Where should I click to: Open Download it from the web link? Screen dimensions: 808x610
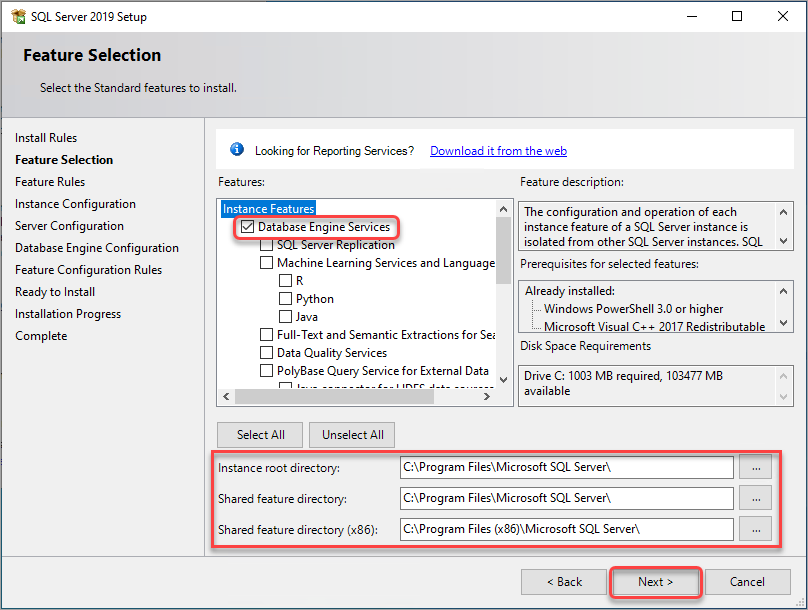coord(498,151)
